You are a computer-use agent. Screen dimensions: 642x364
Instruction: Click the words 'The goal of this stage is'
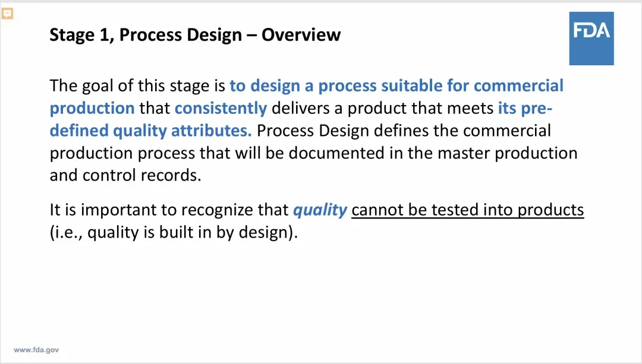(x=137, y=86)
